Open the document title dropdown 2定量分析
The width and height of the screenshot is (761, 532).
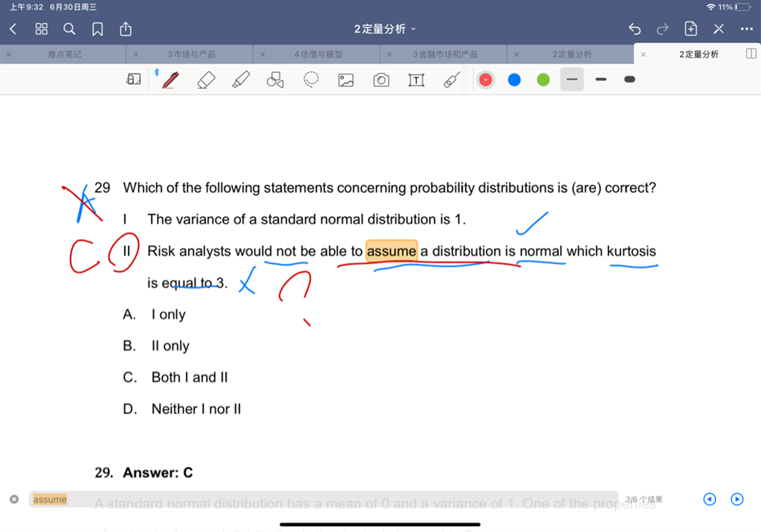(x=384, y=29)
